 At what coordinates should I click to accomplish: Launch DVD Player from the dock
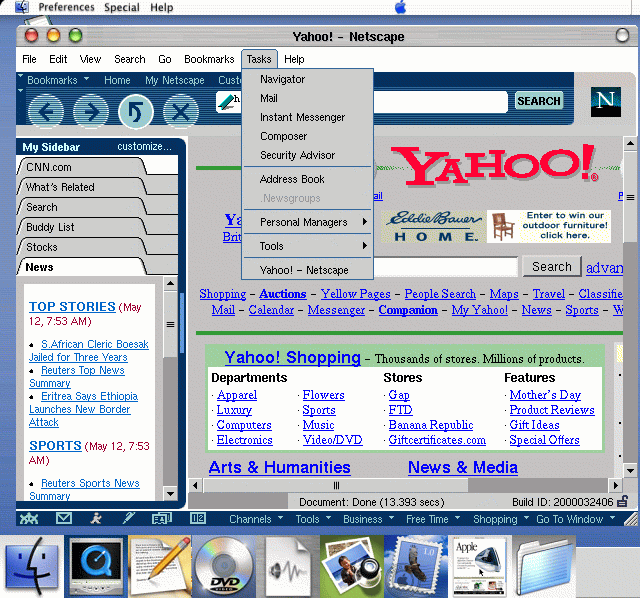pos(224,566)
